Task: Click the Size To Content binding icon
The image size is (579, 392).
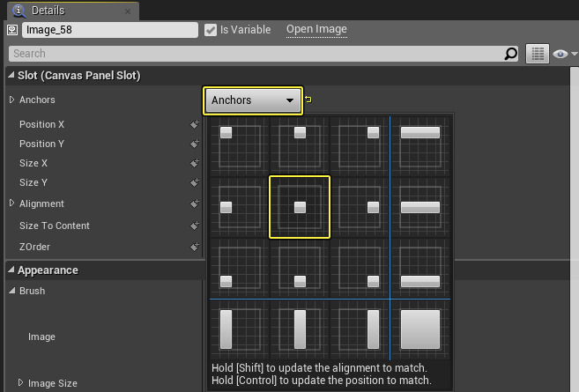Action: tap(194, 226)
